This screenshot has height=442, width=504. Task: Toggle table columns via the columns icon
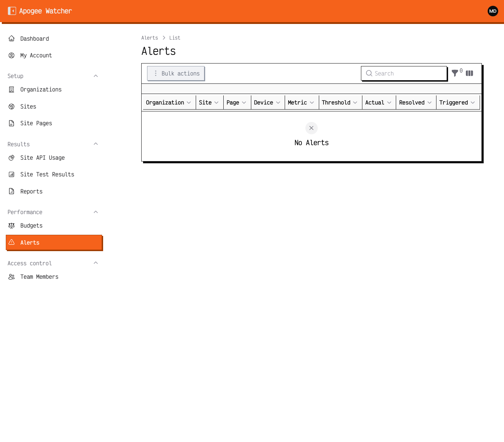pos(470,73)
